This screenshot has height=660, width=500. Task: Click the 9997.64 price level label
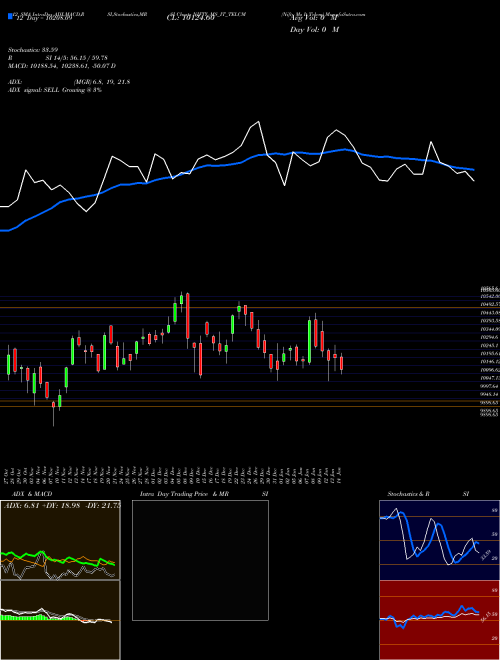point(489,386)
